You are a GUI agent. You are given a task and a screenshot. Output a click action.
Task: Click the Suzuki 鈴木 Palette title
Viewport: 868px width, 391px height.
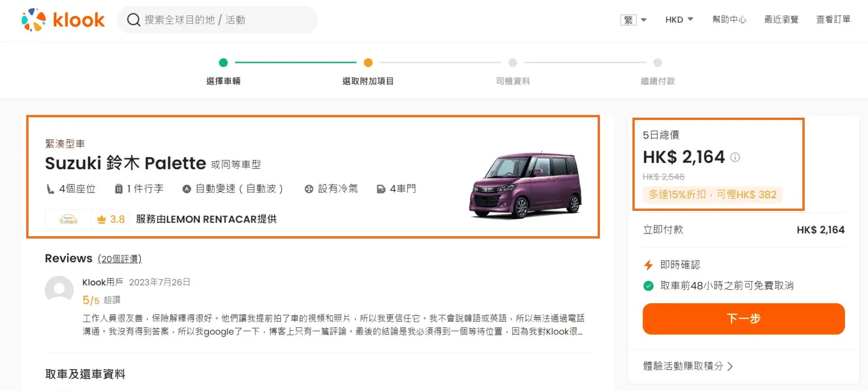[126, 163]
